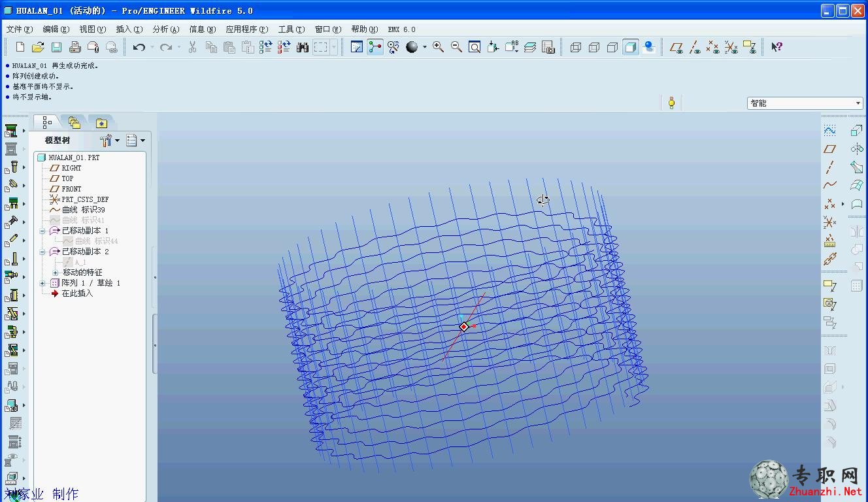868x502 pixels.
Task: Select the Datum Plane tool in right toolbar
Action: 829,149
